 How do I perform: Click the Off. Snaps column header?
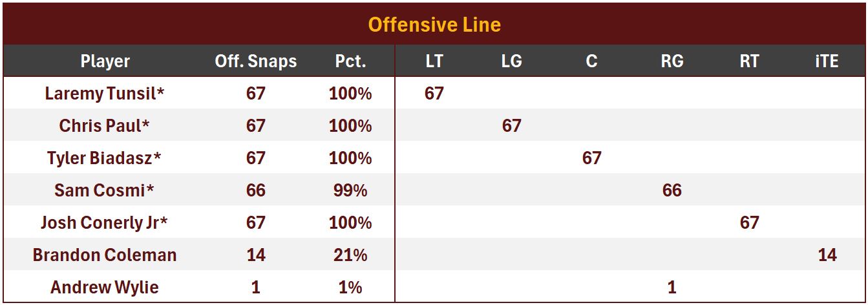256,61
